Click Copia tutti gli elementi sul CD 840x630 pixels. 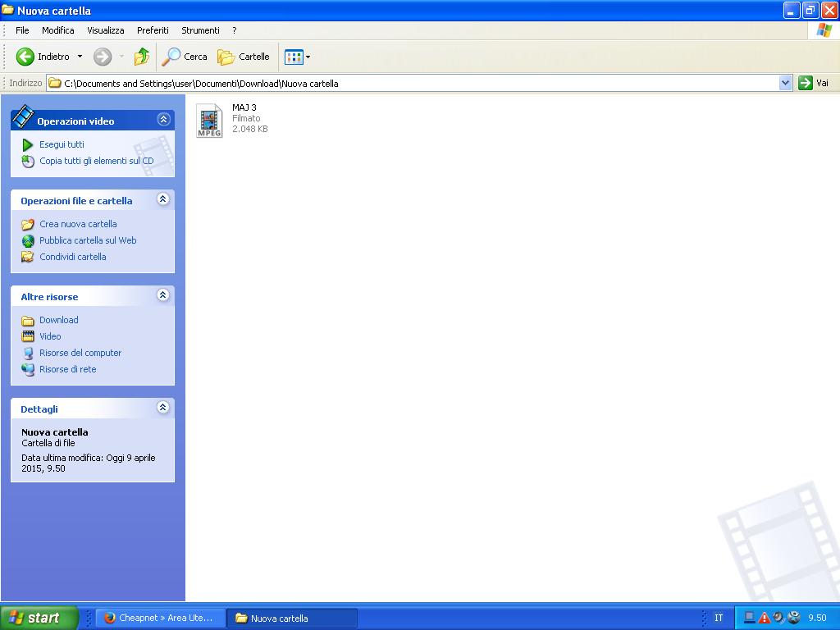pos(97,161)
